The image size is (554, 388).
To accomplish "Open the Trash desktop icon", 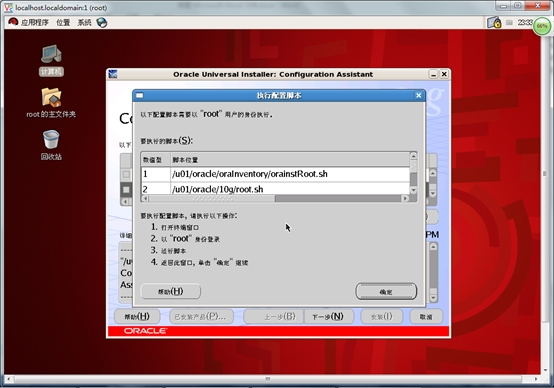I will tap(51, 145).
